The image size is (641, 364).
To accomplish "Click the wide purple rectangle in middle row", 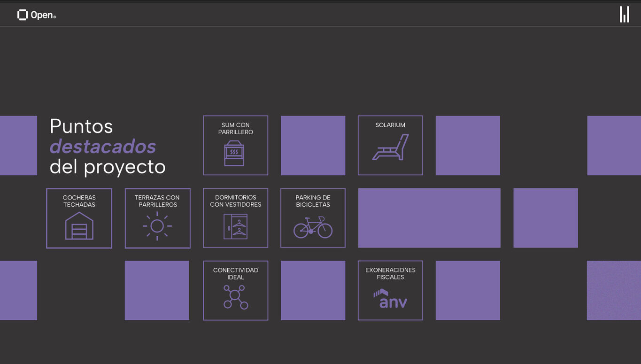I will pos(429,218).
